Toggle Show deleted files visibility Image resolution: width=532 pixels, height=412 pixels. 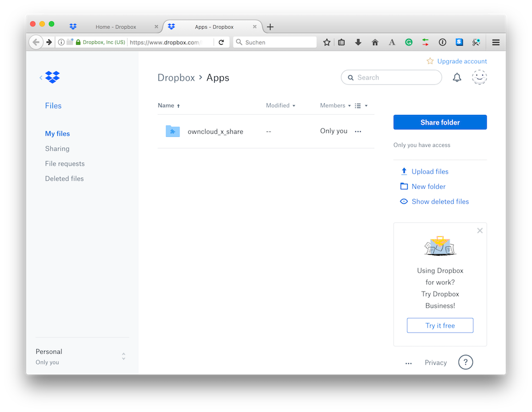click(404, 201)
